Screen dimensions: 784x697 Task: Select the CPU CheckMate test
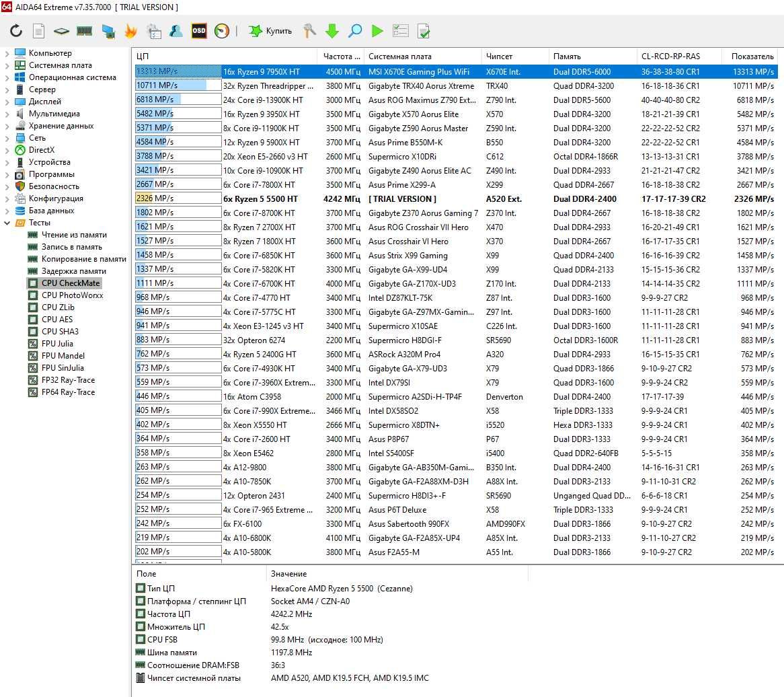tap(71, 283)
